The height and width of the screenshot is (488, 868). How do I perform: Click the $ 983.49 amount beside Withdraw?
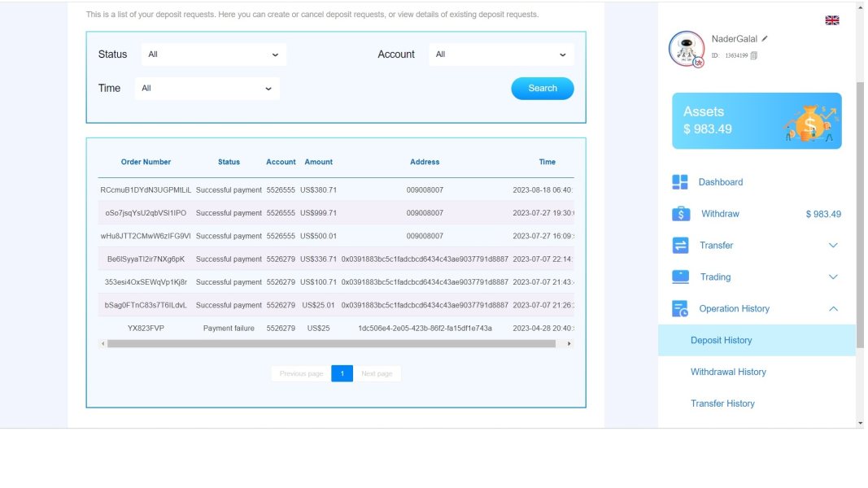pos(823,214)
